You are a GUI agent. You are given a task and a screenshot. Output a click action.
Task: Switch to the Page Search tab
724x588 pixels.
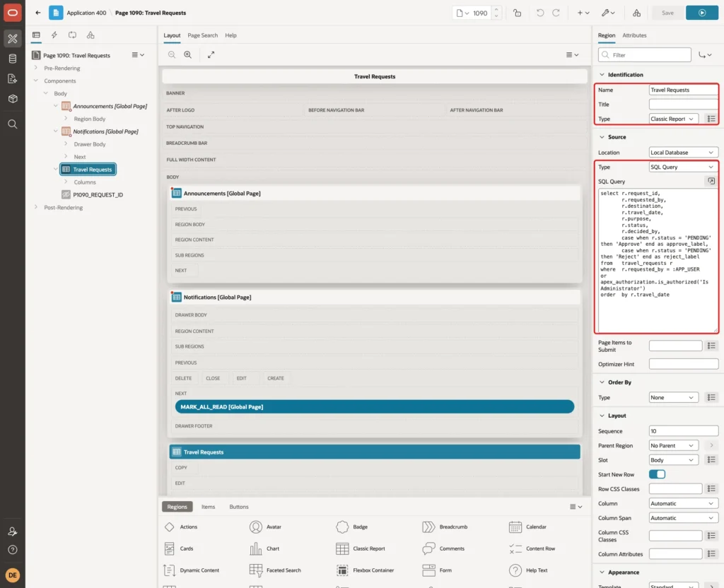click(x=202, y=35)
